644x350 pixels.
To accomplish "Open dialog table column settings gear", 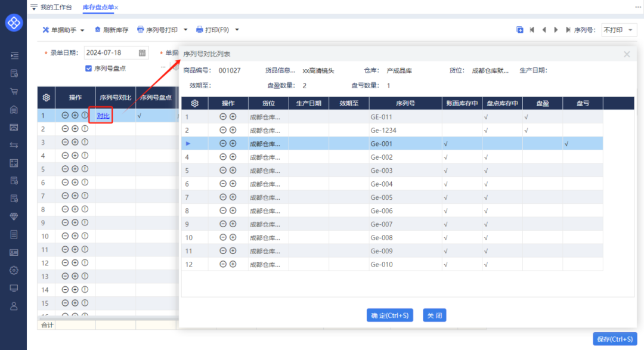I will (x=194, y=103).
